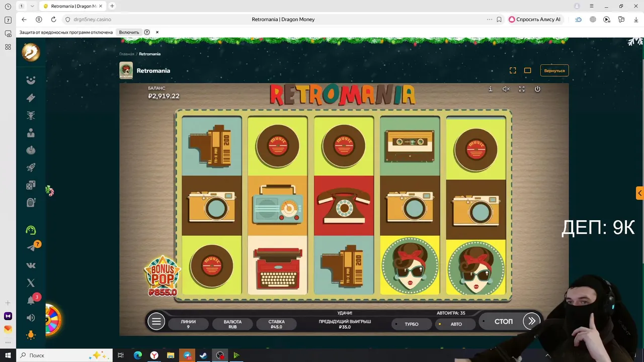Select the Retromania browser tab

click(73, 6)
